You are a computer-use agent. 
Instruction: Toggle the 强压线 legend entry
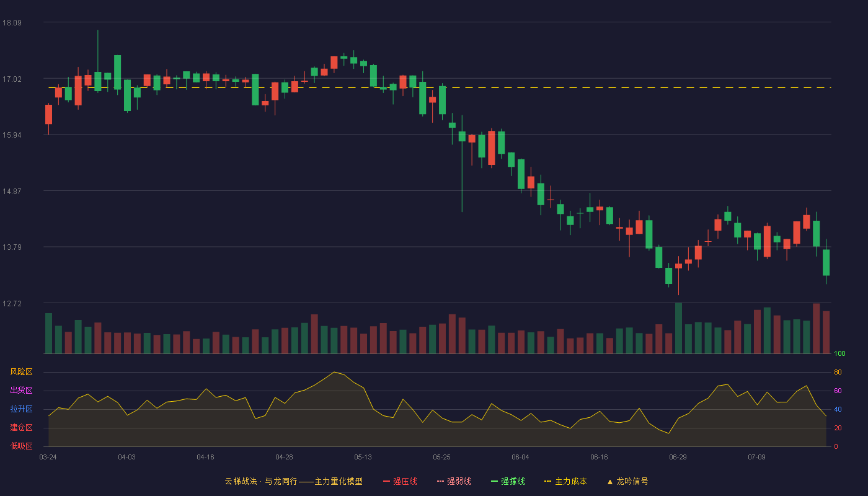point(400,481)
